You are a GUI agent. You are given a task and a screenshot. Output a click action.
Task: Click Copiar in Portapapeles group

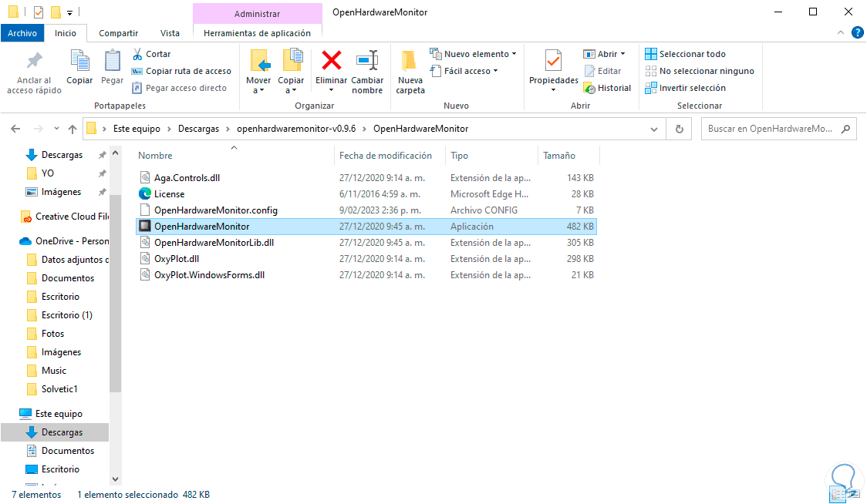click(79, 67)
